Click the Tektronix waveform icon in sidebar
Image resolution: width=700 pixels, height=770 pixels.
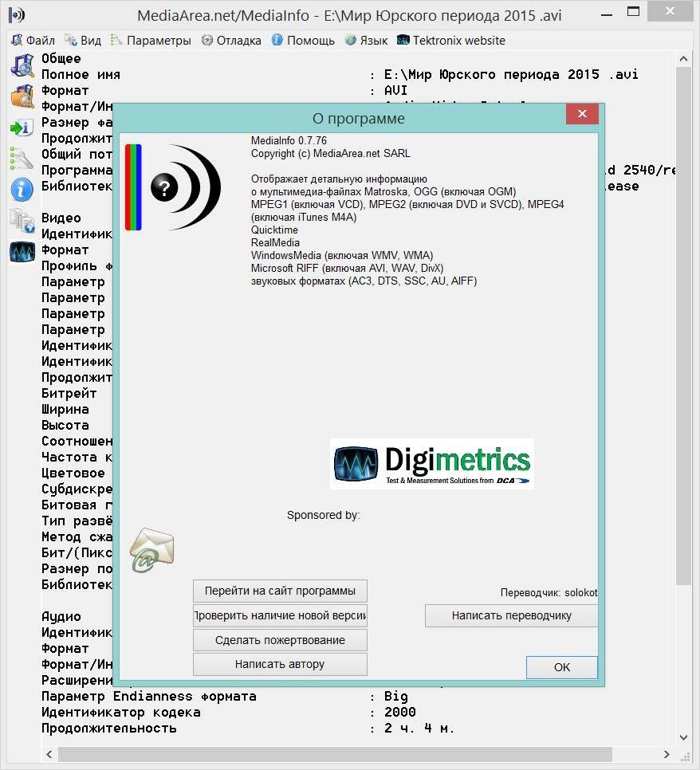coord(22,253)
